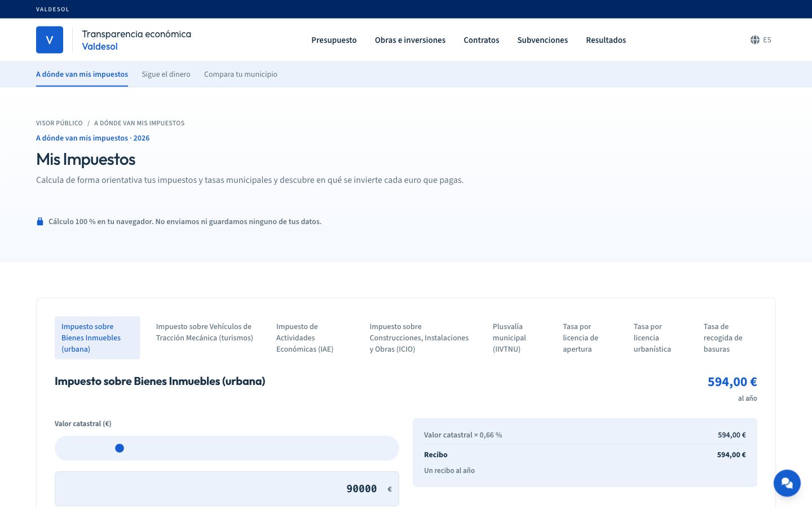
Task: Click the 'Recibo' row label
Action: 436,455
